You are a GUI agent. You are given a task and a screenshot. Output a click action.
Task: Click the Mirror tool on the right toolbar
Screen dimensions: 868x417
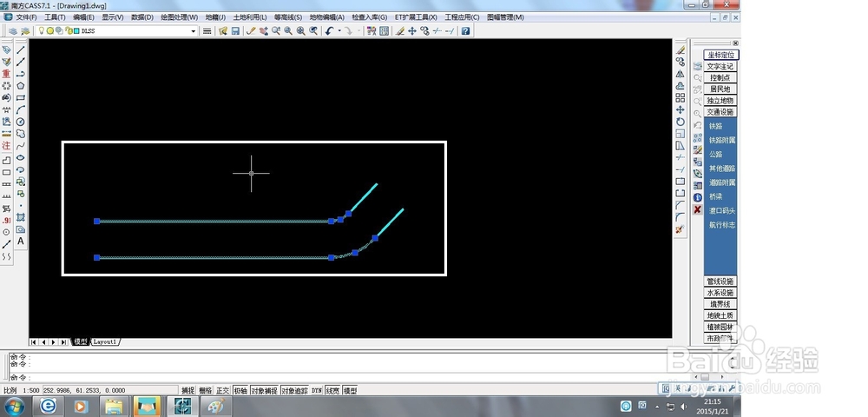tap(681, 74)
